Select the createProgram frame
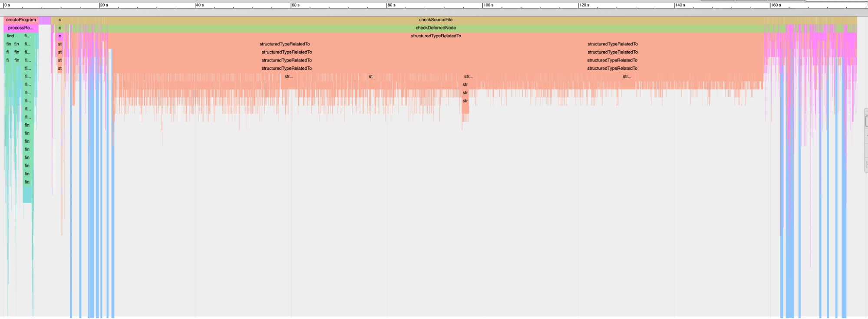This screenshot has width=868, height=319. [21, 20]
